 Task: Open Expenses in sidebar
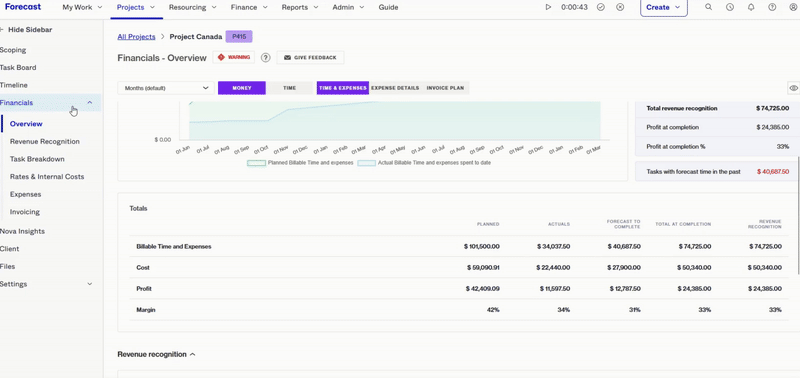[x=26, y=194]
